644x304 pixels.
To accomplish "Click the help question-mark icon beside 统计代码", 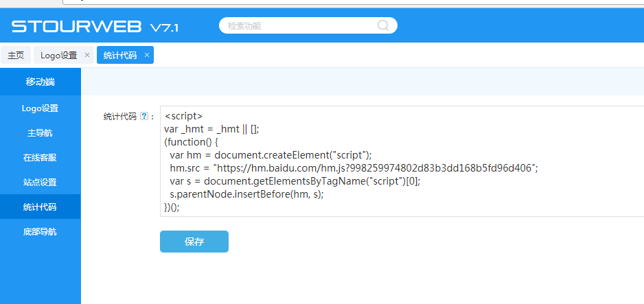I will point(144,117).
